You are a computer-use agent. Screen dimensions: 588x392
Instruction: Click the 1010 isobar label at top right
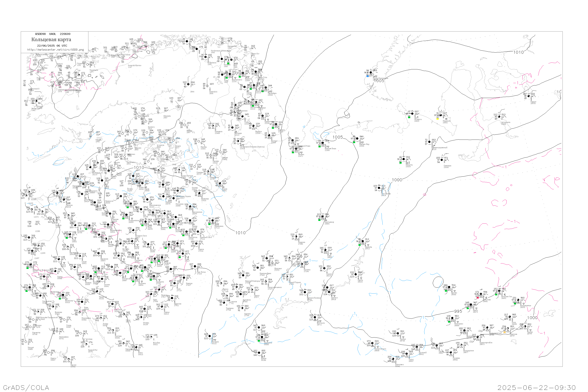point(518,52)
